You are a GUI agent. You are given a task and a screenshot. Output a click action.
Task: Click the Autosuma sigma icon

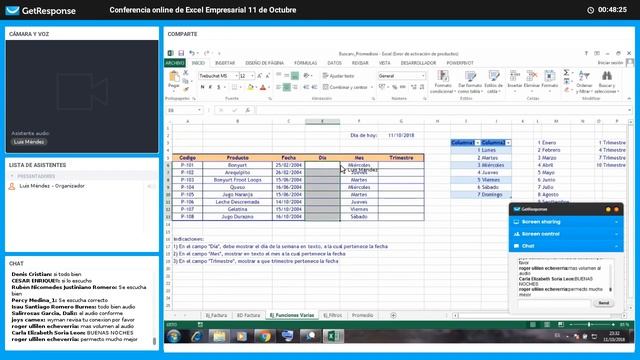click(566, 73)
